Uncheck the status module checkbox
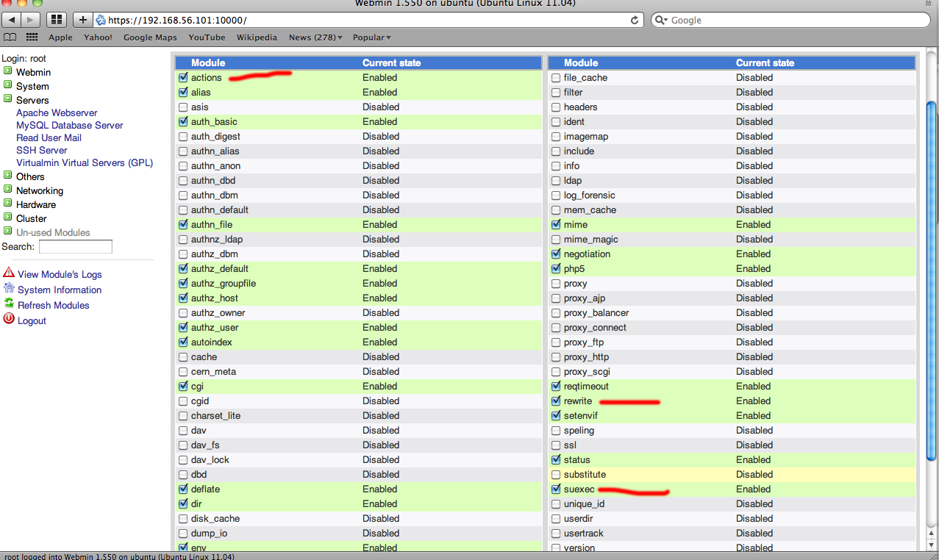The height and width of the screenshot is (560, 939). click(556, 459)
